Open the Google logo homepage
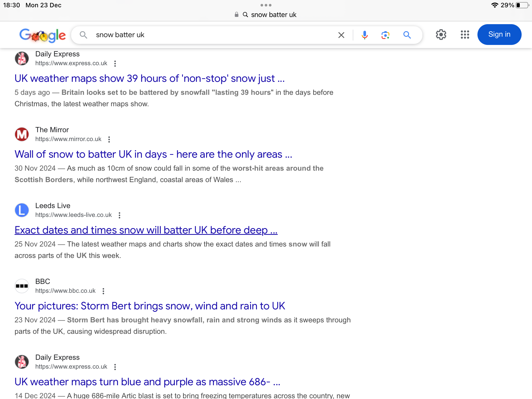 (x=43, y=35)
